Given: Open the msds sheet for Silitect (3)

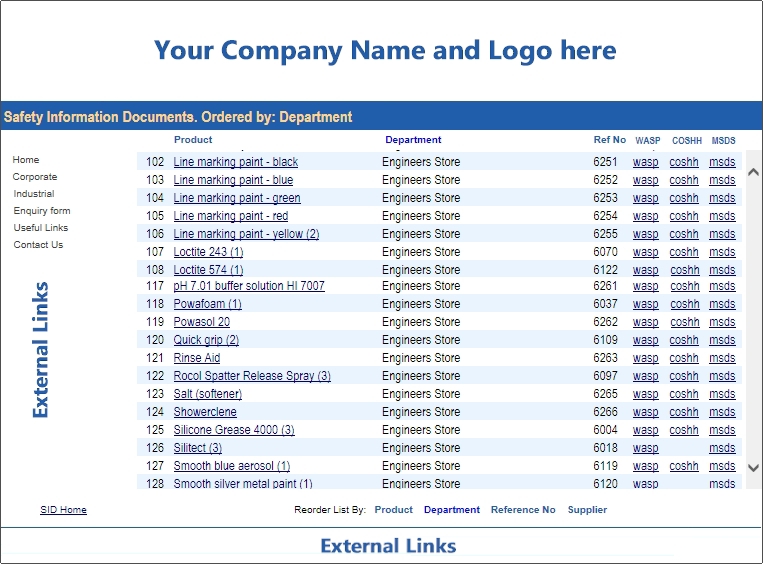Looking at the screenshot, I should [722, 448].
